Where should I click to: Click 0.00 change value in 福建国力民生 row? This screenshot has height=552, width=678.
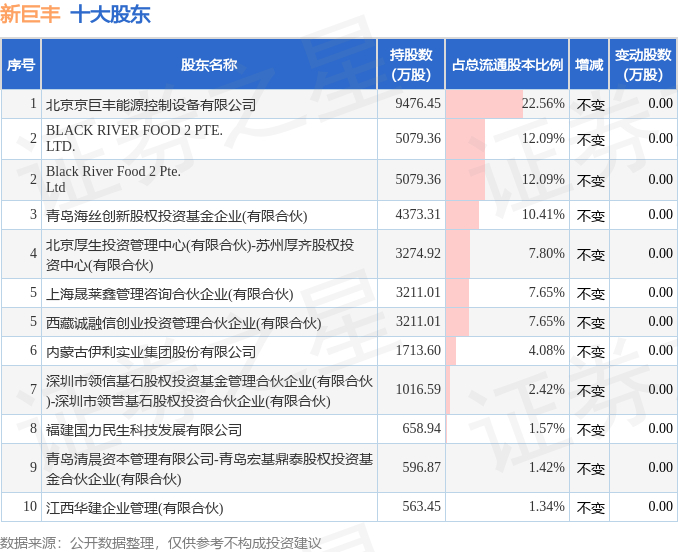pos(660,428)
